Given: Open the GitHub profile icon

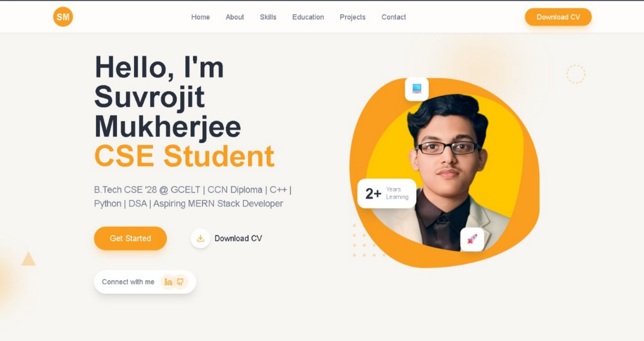Looking at the screenshot, I should 180,282.
